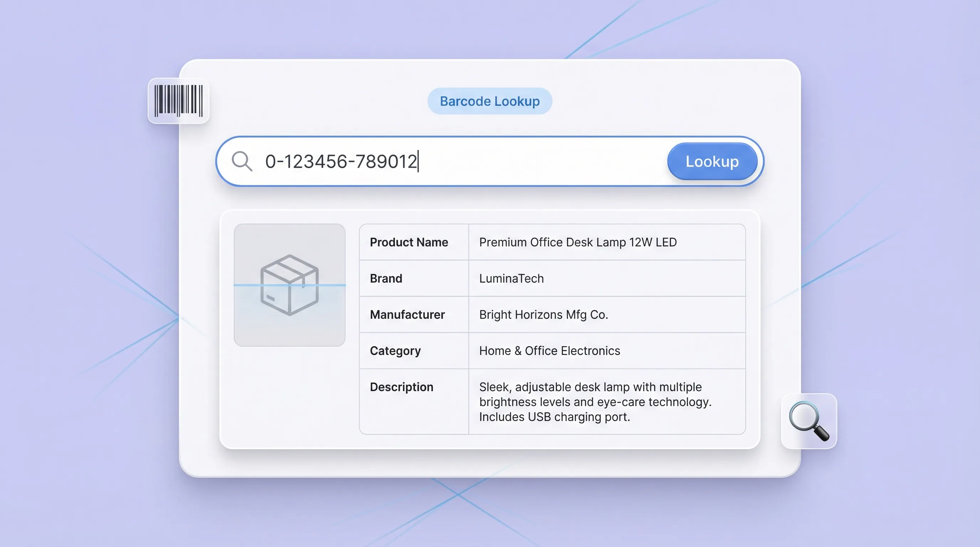Viewport: 980px width, 547px height.
Task: Click the typed barcode 0-123456-789012 text
Action: pos(341,161)
